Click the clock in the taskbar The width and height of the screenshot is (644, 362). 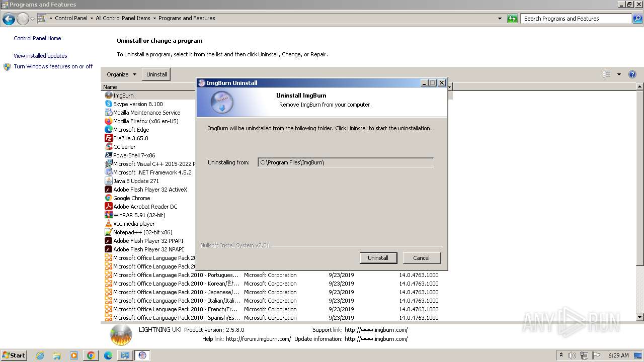618,355
